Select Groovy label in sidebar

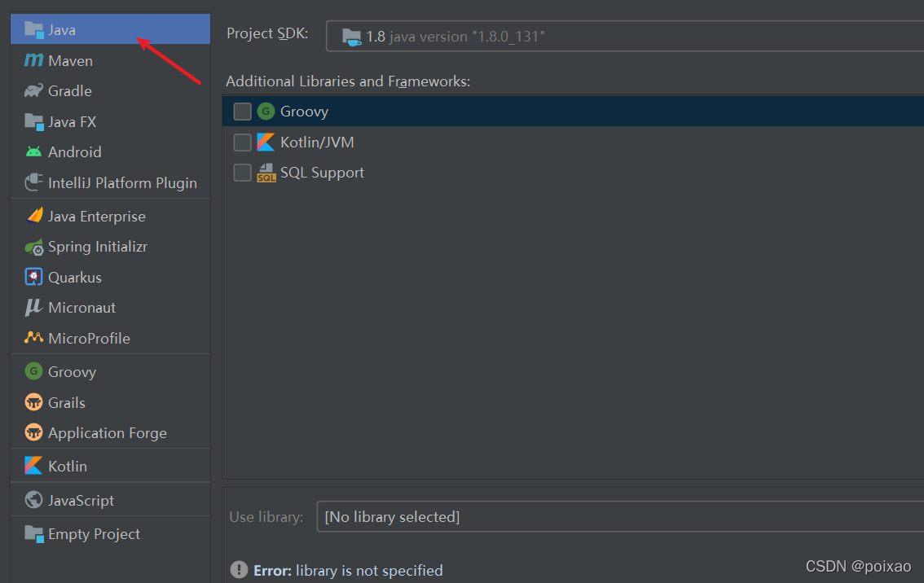tap(72, 371)
